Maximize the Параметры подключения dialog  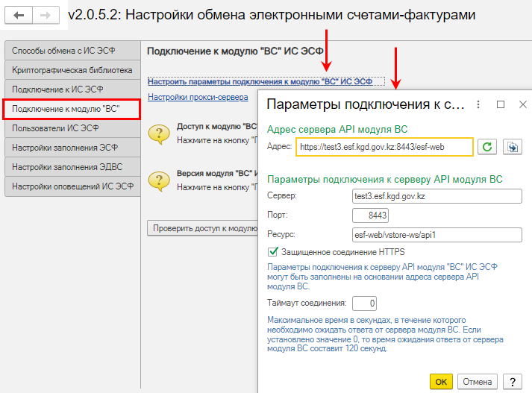point(501,104)
